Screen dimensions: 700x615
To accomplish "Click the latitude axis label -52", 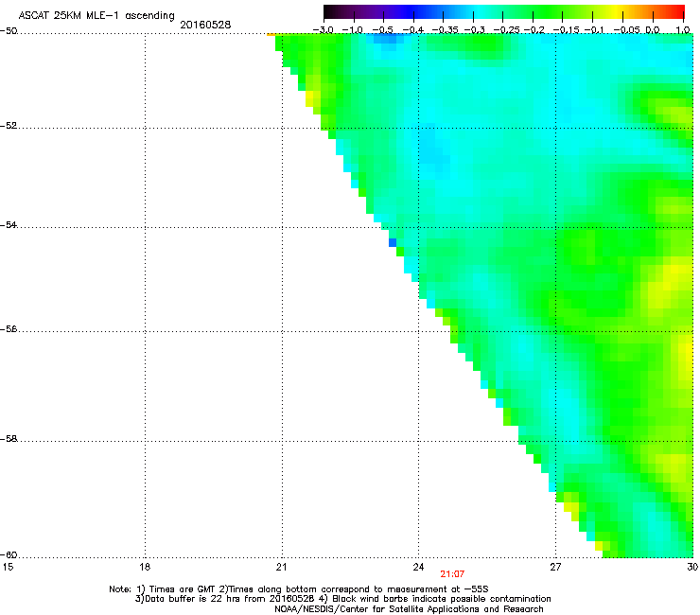I will (x=9, y=126).
